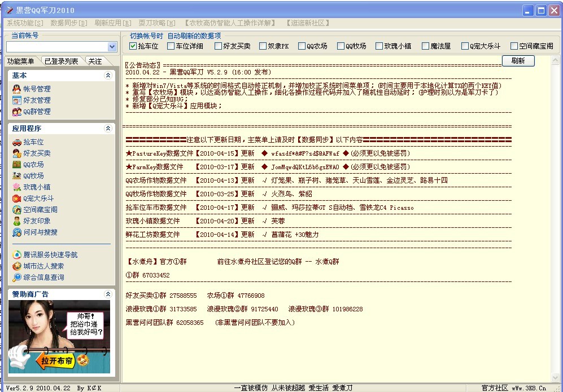The width and height of the screenshot is (563, 392).
Task: Open the QQ牧场 icon in sidebar
Action: point(16,176)
